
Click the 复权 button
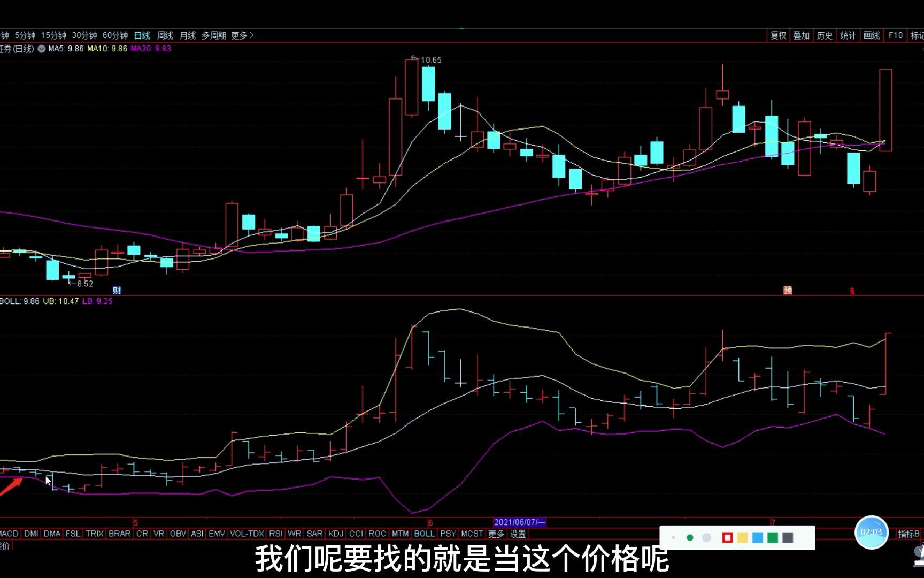click(x=778, y=35)
